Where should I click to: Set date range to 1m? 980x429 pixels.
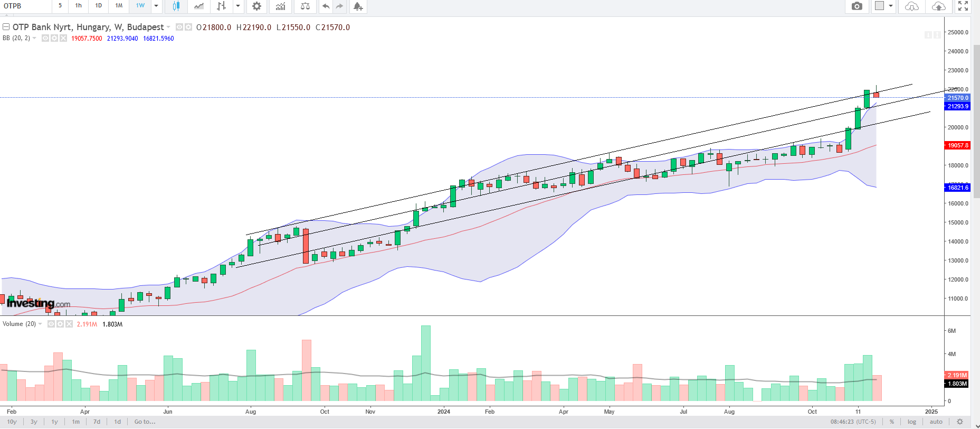click(76, 422)
